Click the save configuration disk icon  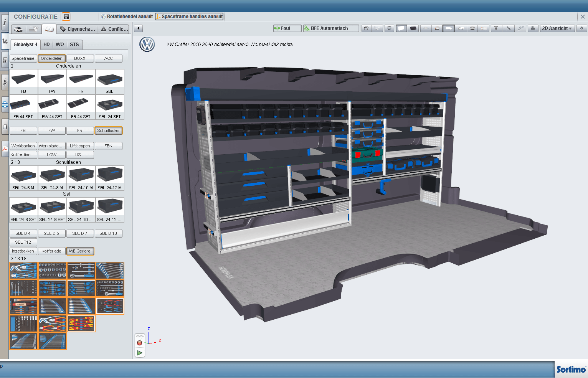pos(66,17)
